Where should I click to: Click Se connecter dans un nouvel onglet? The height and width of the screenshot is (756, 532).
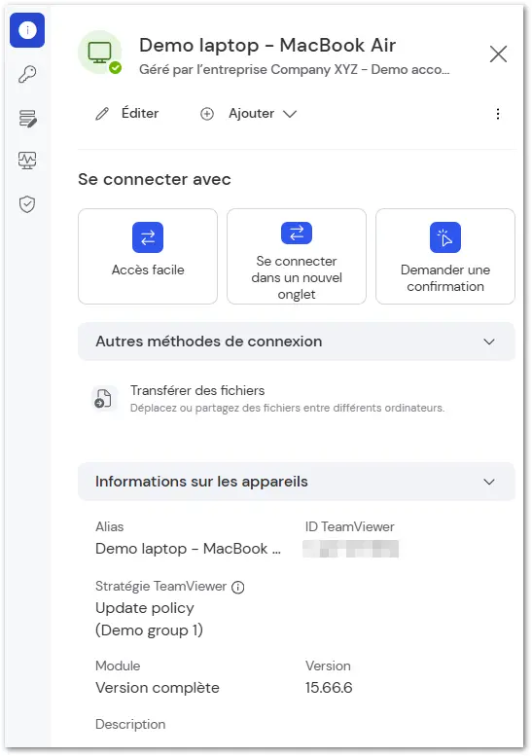(297, 257)
